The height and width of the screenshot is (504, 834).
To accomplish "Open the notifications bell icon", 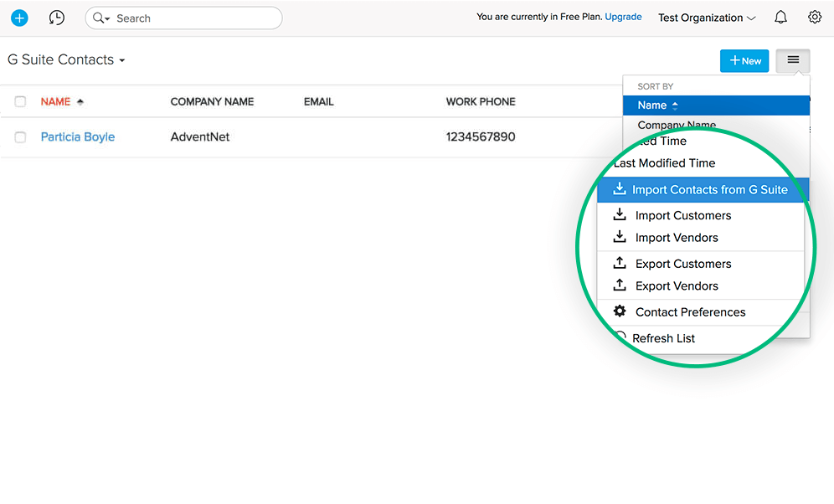I will click(x=780, y=17).
